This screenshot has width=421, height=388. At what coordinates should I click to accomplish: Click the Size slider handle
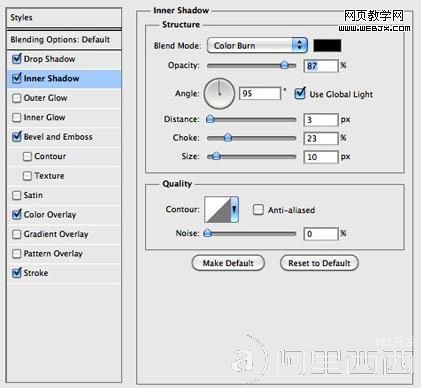click(x=216, y=156)
